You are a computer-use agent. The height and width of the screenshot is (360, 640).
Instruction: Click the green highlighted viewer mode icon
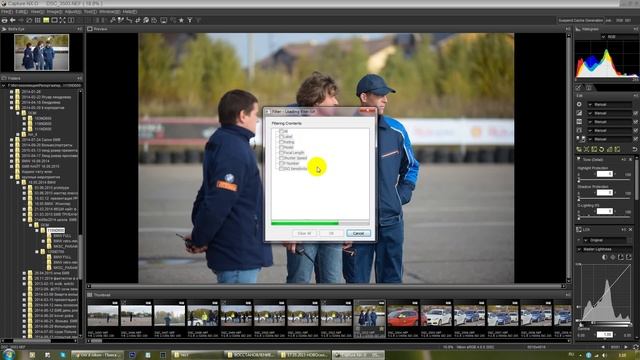click(x=46, y=20)
